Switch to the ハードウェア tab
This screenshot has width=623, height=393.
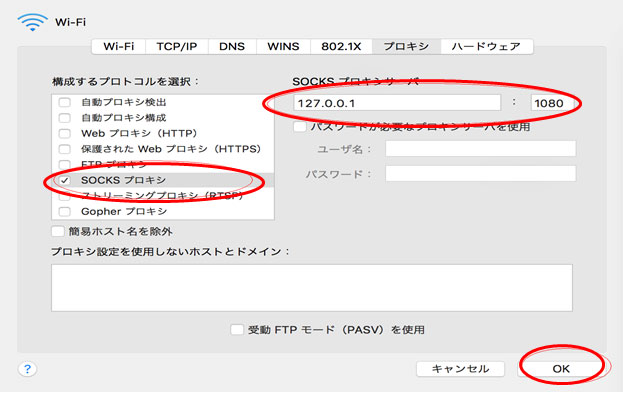point(486,46)
